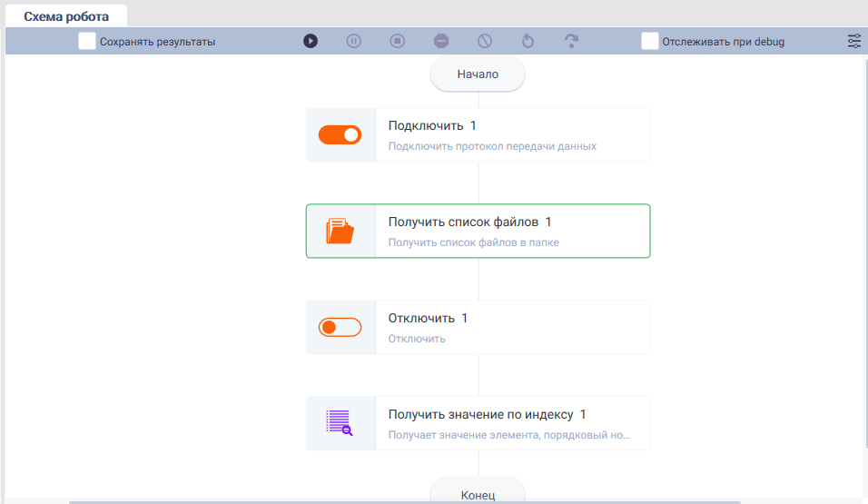Click the folder icon of Получить список файлов
This screenshot has height=504, width=868.
pyautogui.click(x=340, y=231)
